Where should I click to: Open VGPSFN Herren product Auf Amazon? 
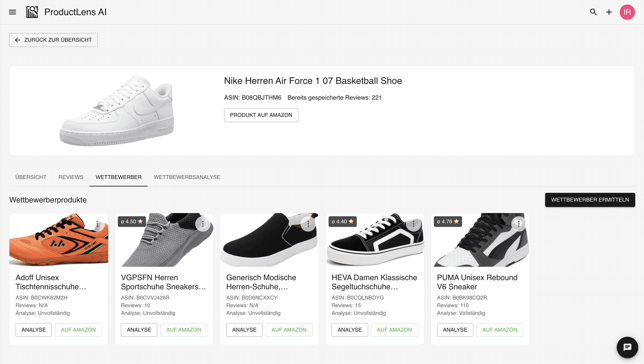click(x=184, y=330)
